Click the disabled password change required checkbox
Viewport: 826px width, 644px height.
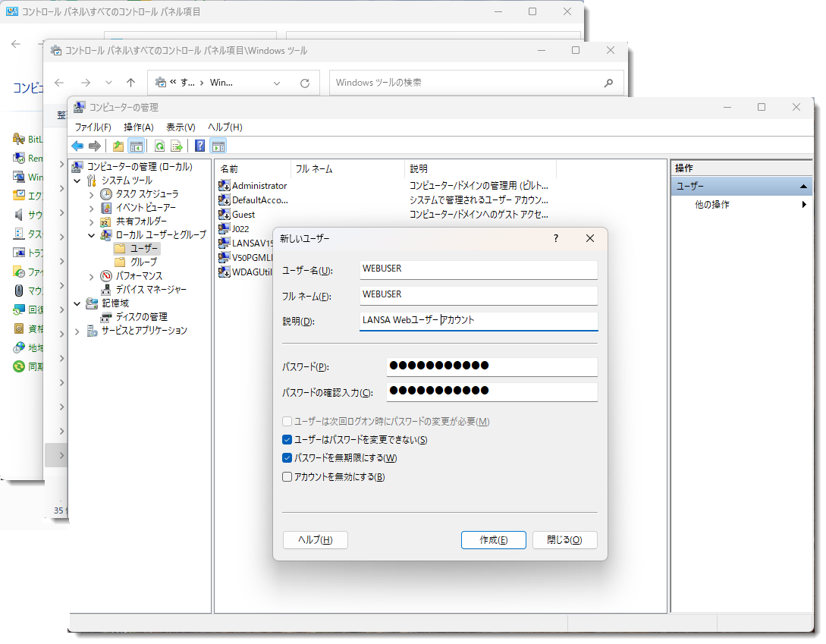click(287, 422)
